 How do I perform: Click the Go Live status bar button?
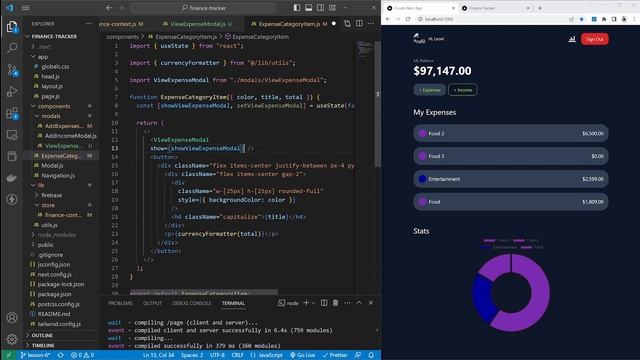(302, 355)
